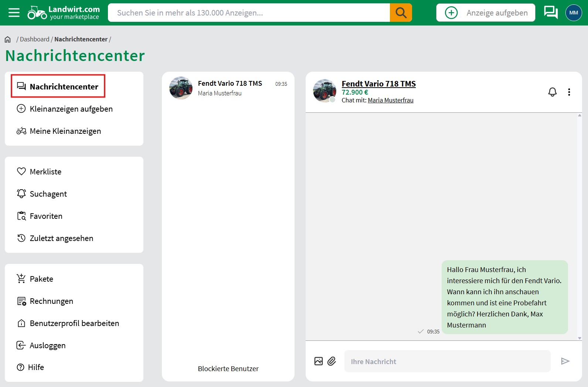Viewport: 588px width, 387px height.
Task: Click the home breadcrumb icon
Action: tap(8, 40)
